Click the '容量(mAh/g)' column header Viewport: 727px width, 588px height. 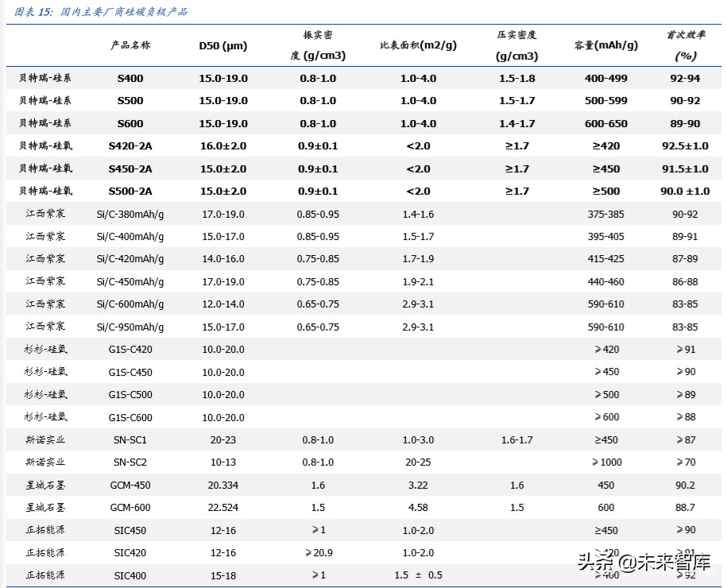click(606, 45)
